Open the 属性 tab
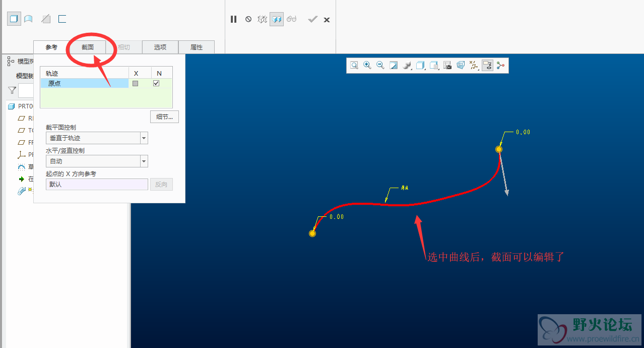Image resolution: width=644 pixels, height=348 pixels. [x=197, y=47]
